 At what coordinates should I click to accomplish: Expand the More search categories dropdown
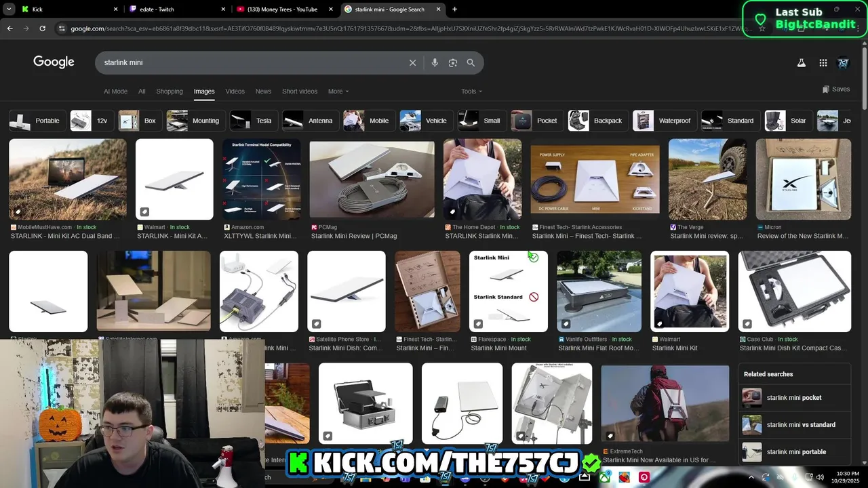coord(338,91)
